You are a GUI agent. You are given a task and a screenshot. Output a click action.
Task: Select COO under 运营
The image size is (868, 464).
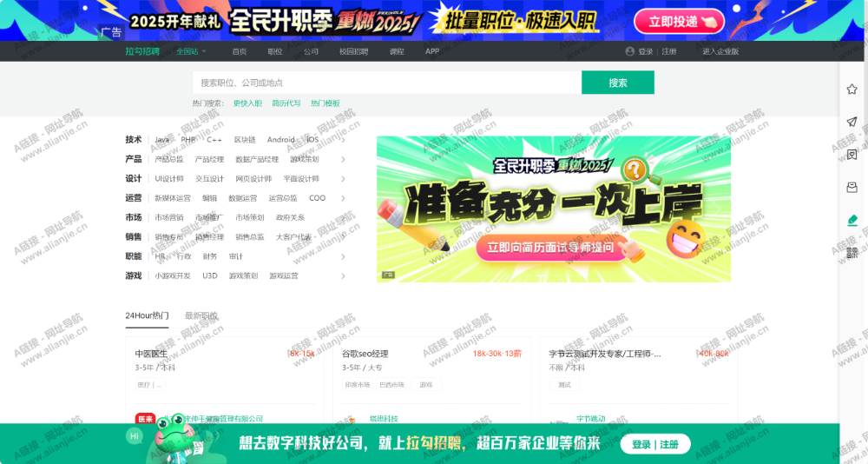[317, 198]
